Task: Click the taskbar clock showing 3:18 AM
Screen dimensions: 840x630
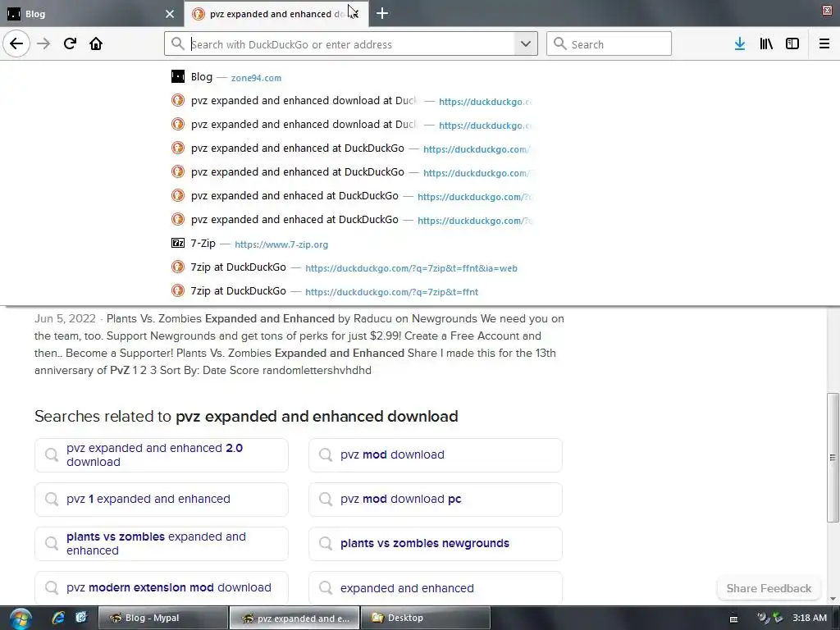Action: [x=810, y=618]
